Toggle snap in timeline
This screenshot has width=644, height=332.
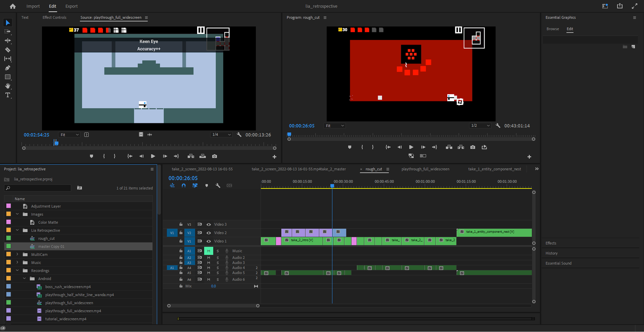point(184,185)
